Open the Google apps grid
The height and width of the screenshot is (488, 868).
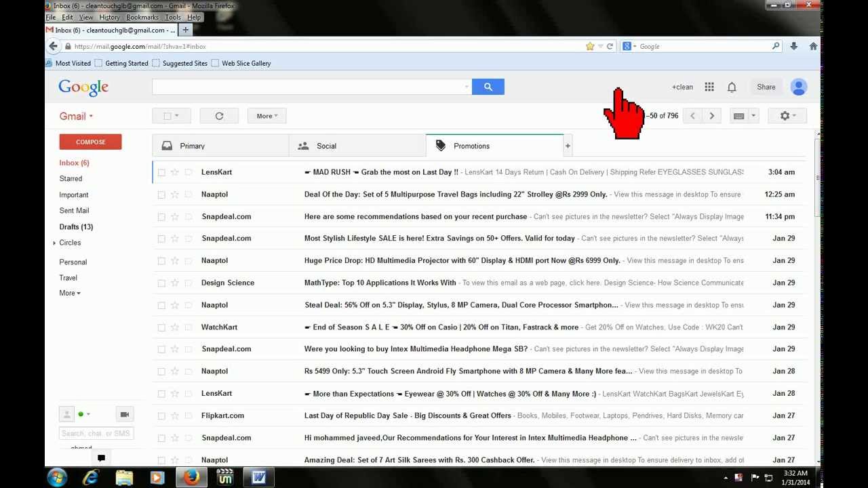[709, 87]
